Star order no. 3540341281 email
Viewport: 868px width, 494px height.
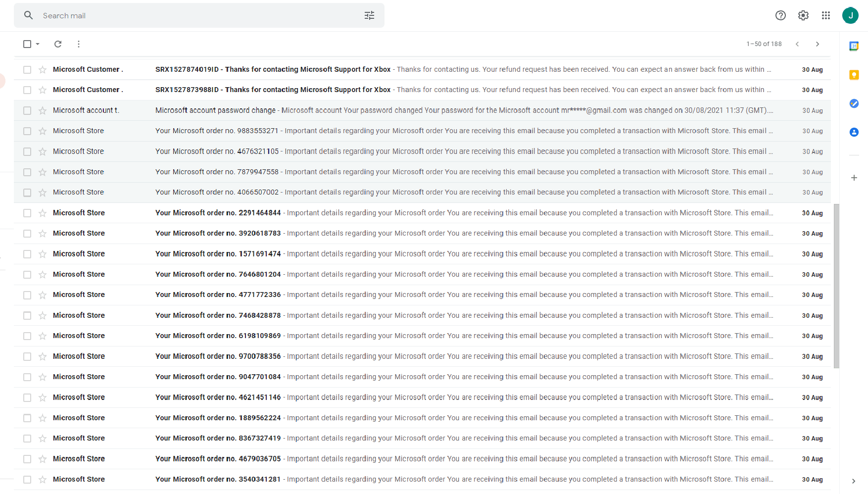point(43,480)
